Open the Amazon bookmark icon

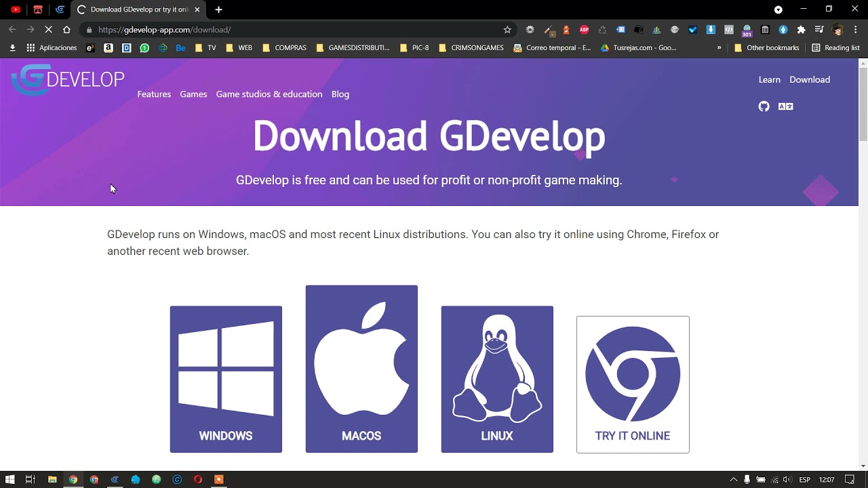tap(108, 48)
